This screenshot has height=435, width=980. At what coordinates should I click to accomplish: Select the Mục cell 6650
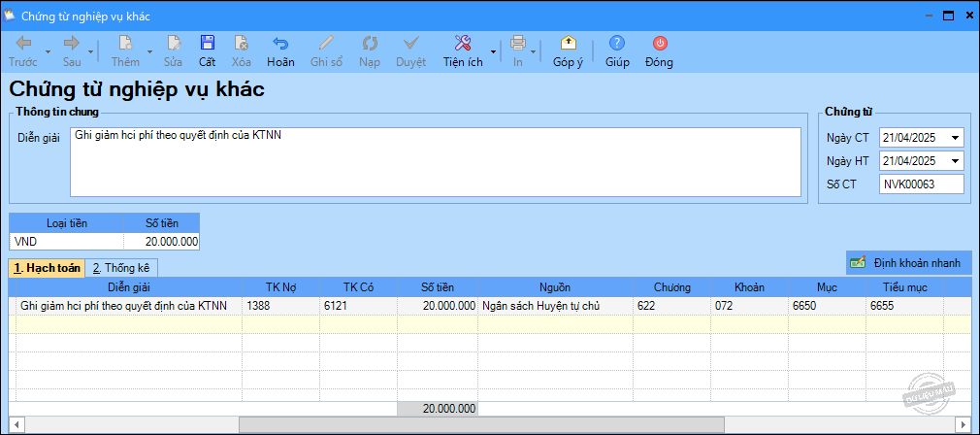(x=827, y=306)
